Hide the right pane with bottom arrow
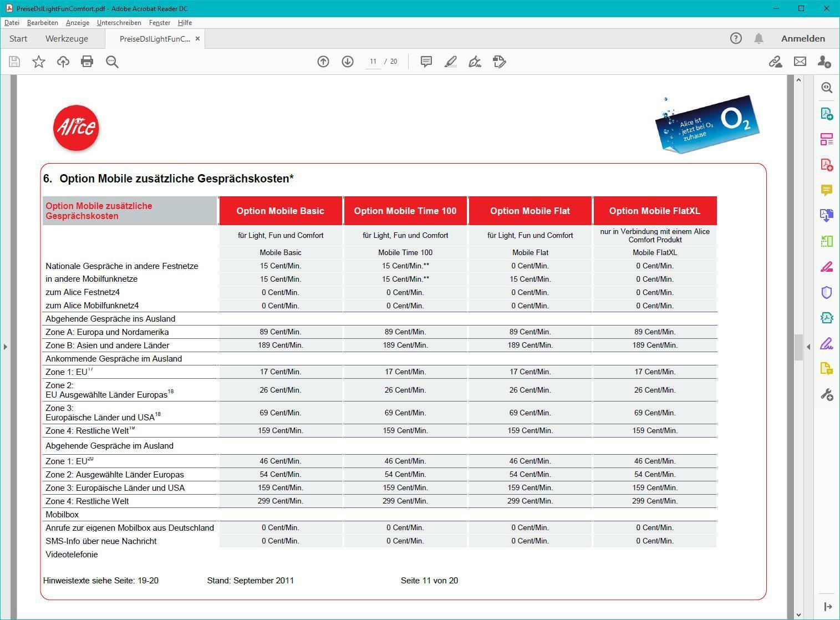This screenshot has height=620, width=840. tap(827, 607)
